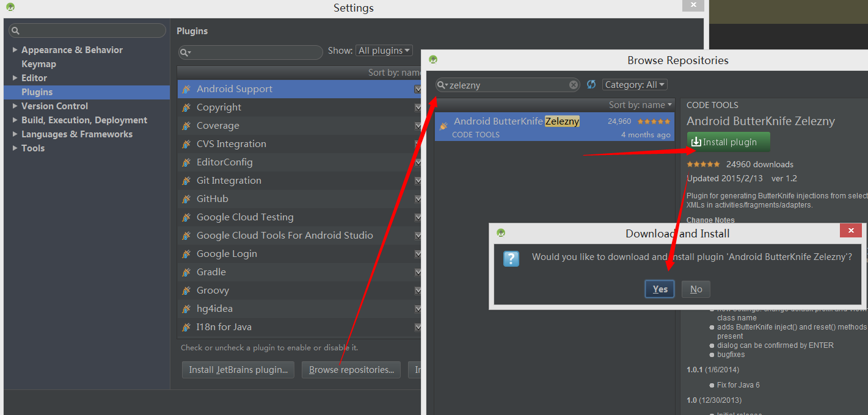The image size is (868, 415).
Task: Expand the Build, Execution, Deployment node
Action: coord(15,120)
